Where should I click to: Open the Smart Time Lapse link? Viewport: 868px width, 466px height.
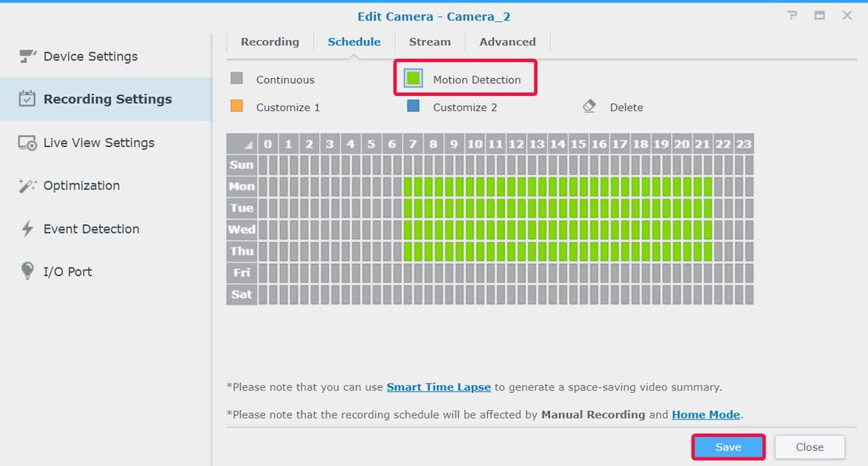click(439, 387)
